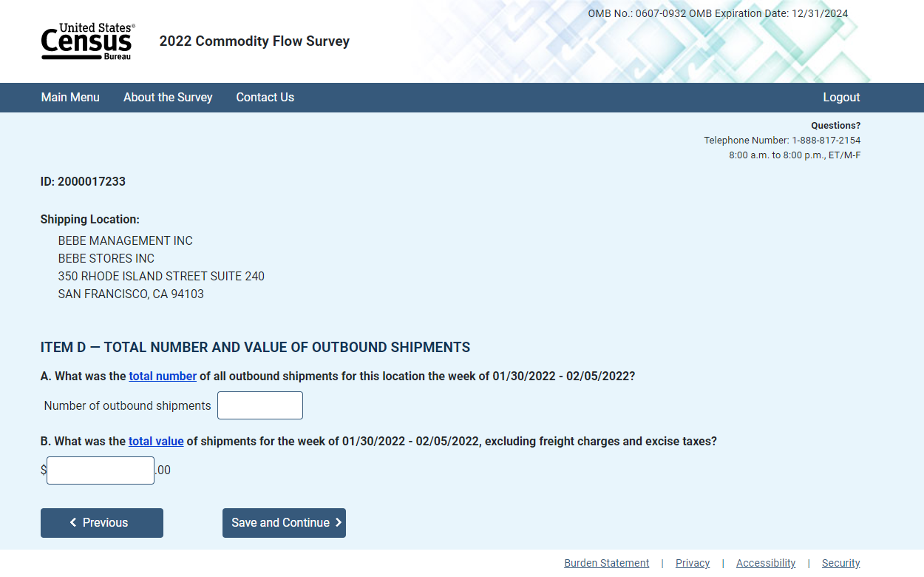Click the ID 2000017233 text

click(x=83, y=182)
